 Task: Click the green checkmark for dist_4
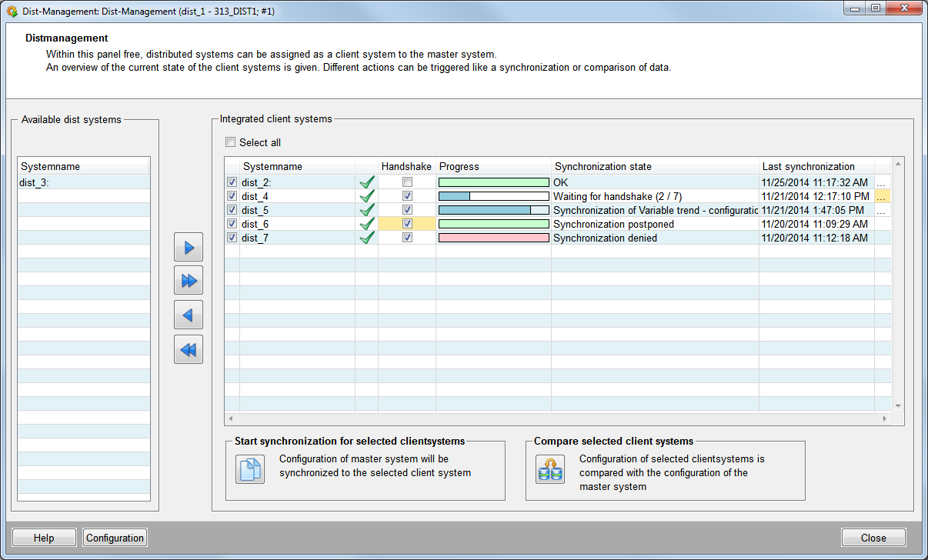pyautogui.click(x=367, y=196)
